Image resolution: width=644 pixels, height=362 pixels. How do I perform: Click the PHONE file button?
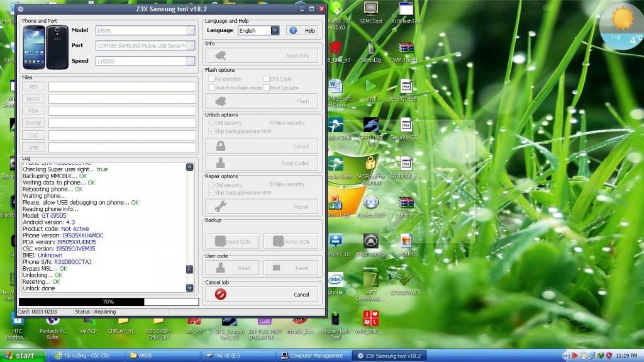point(33,123)
